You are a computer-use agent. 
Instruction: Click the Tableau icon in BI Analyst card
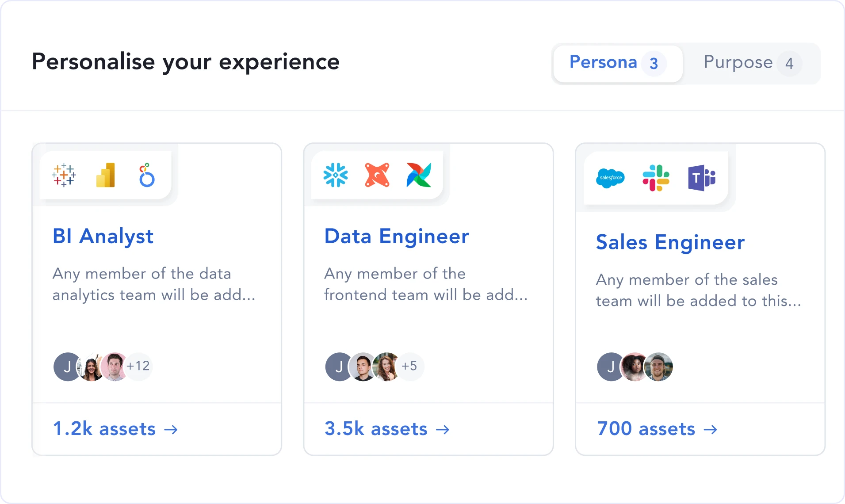(64, 175)
